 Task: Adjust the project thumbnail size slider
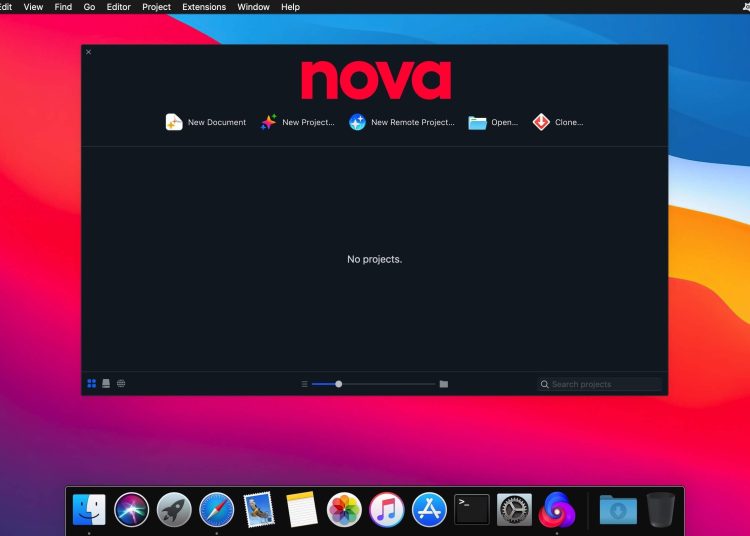[339, 384]
